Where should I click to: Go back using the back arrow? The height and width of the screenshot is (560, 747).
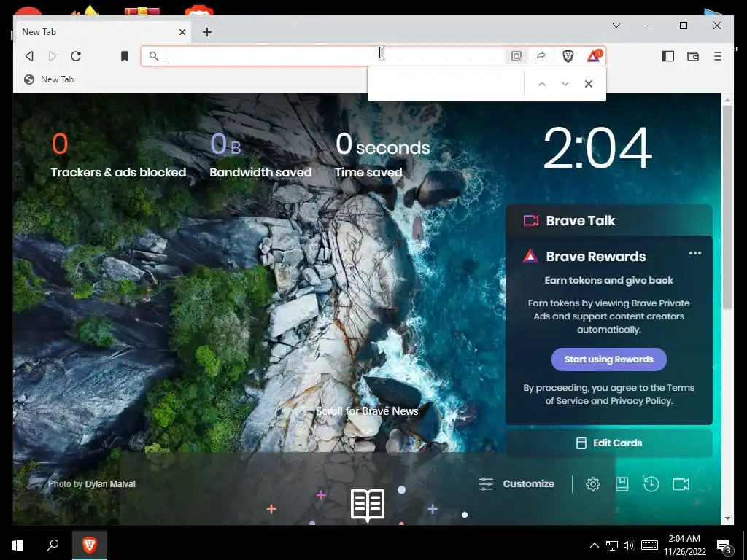29,56
